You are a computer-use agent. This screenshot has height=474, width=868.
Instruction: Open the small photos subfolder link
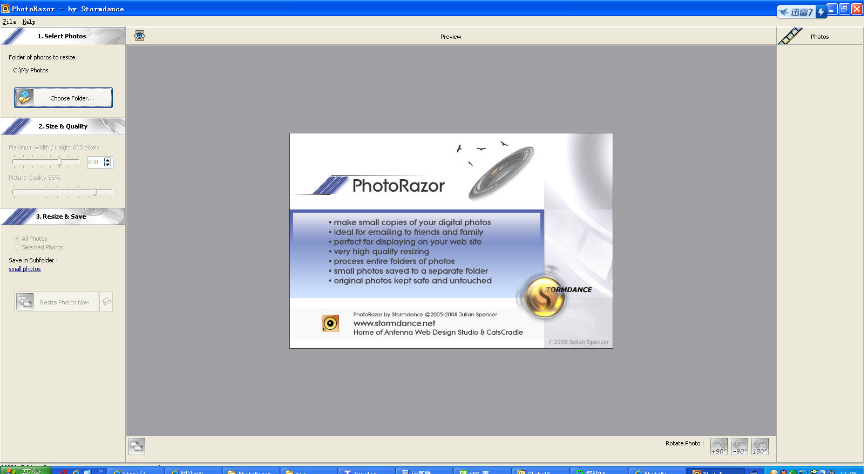click(x=25, y=269)
